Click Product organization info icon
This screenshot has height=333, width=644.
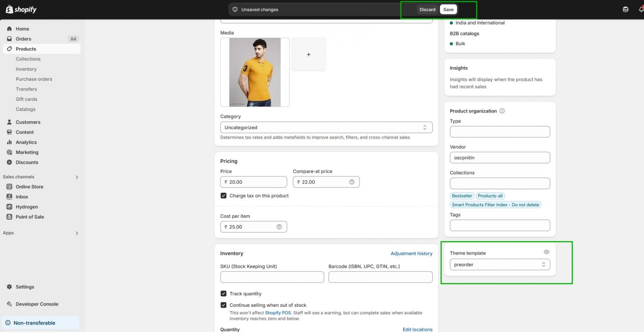click(x=502, y=111)
